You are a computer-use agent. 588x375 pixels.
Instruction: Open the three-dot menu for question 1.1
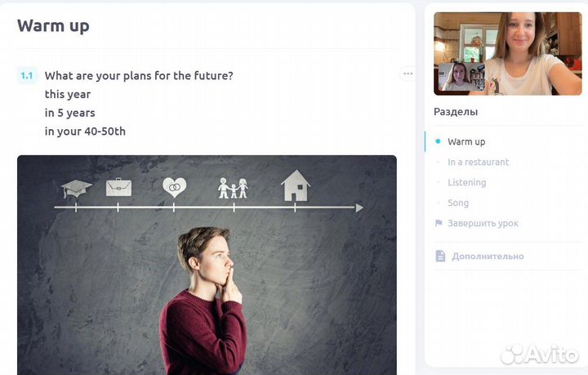[408, 74]
